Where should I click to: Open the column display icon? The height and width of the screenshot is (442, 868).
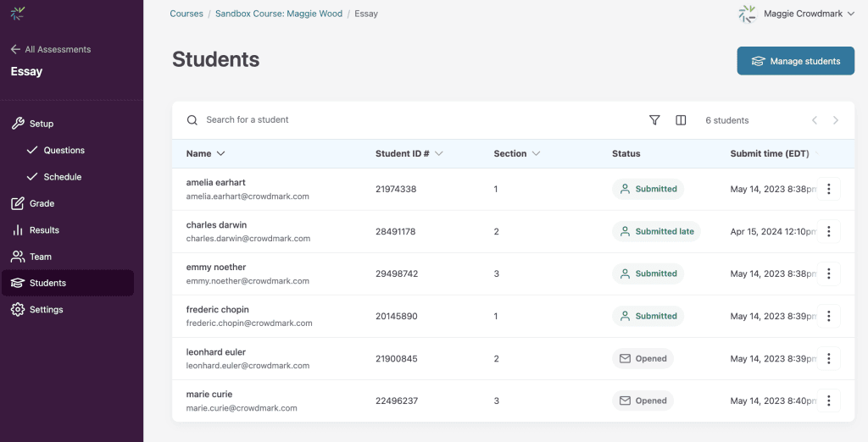[x=681, y=120]
